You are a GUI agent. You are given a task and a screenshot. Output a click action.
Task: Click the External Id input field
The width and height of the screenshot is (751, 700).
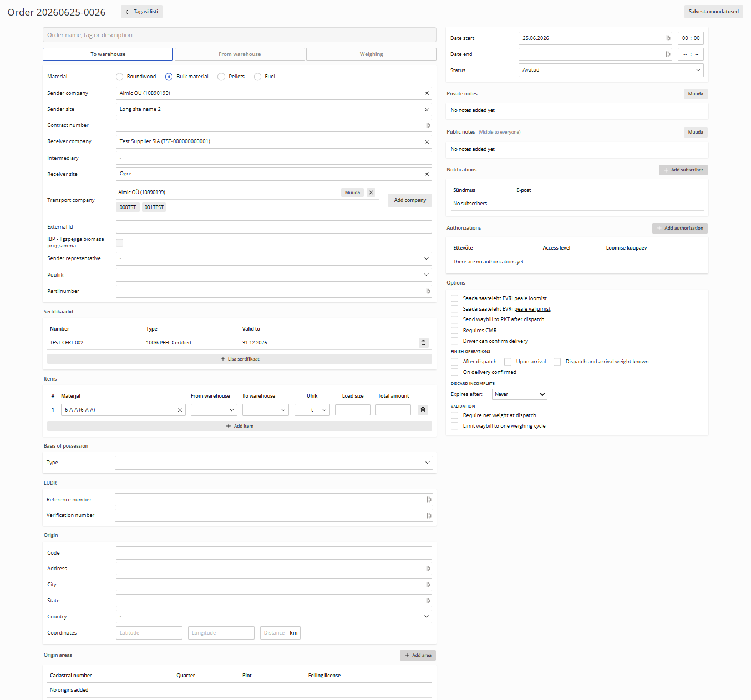click(273, 227)
